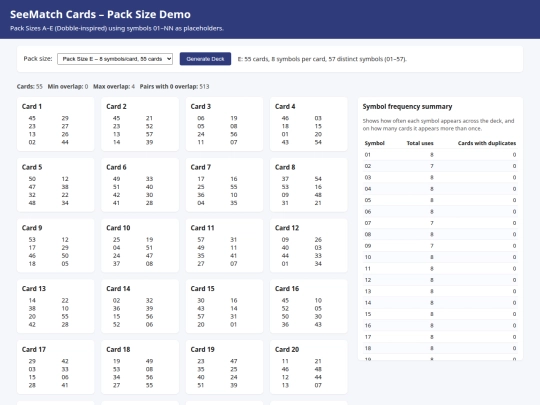
Task: Click symbol 54 on Card 8
Action: coord(318,179)
